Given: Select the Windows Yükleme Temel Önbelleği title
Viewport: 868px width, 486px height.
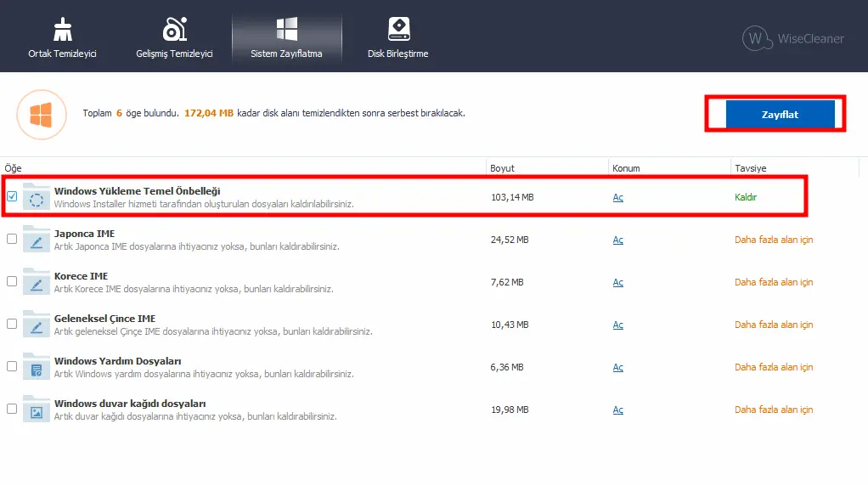Looking at the screenshot, I should (138, 191).
